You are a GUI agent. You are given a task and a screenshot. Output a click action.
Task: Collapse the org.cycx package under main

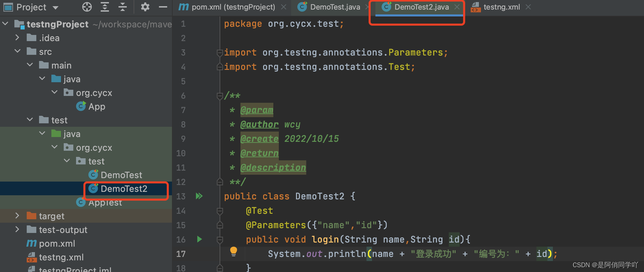pyautogui.click(x=54, y=92)
